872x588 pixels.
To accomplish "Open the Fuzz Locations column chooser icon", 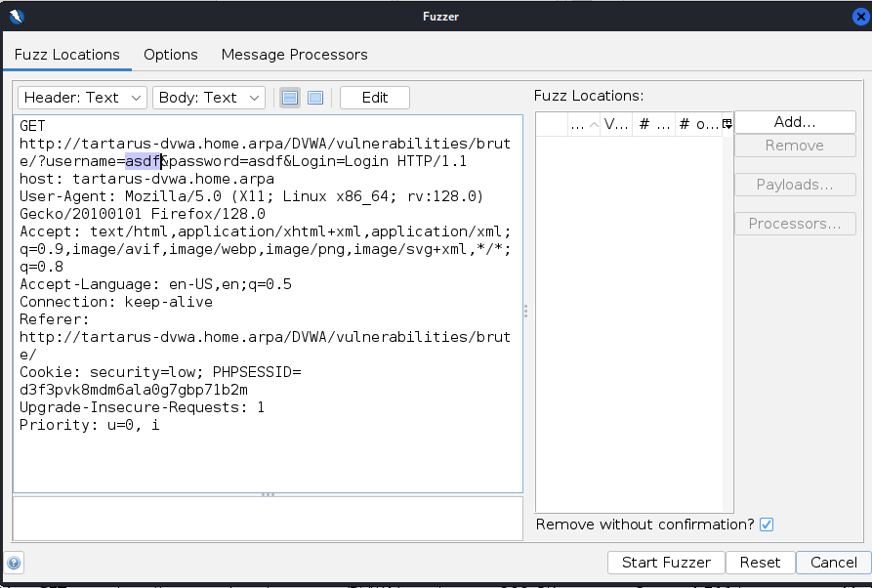I will tap(727, 124).
